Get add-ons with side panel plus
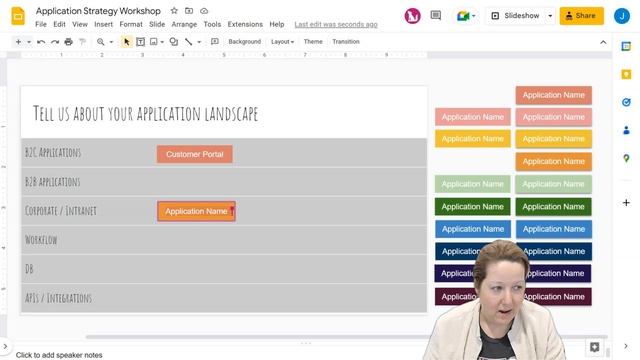This screenshot has height=360, width=640. [626, 202]
